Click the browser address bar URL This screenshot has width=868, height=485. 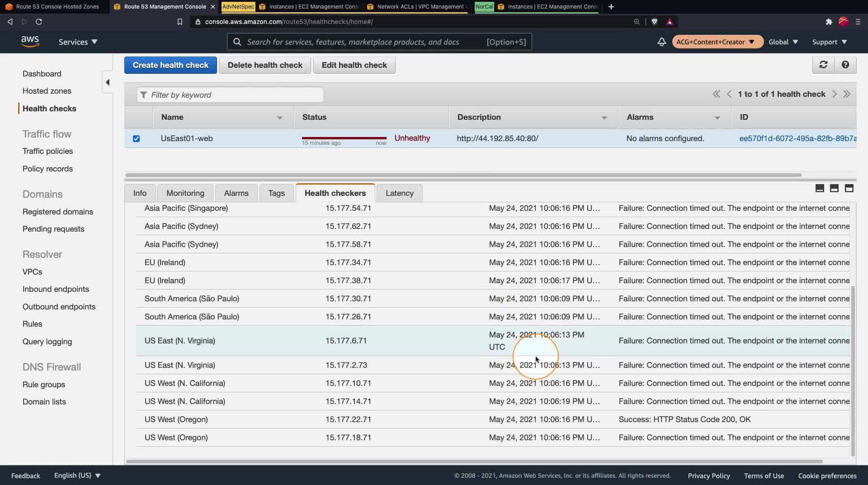(x=289, y=22)
